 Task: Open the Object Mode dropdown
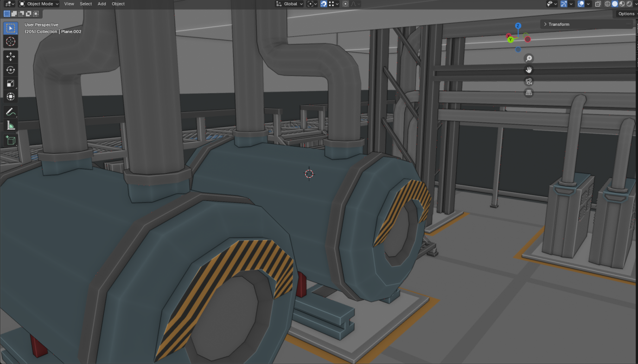(x=39, y=4)
